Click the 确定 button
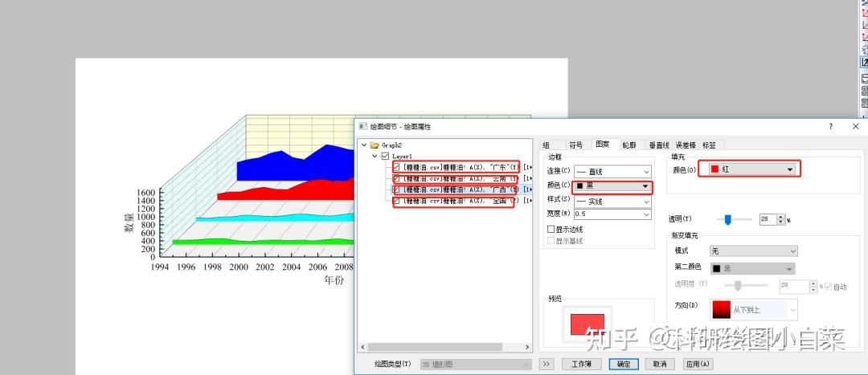Viewport: 868px width, 375px height. pyautogui.click(x=624, y=365)
